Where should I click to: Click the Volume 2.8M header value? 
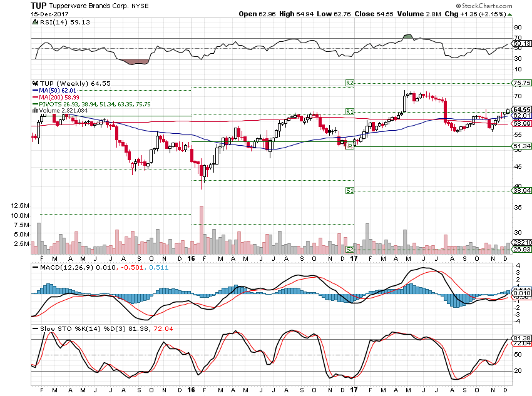pyautogui.click(x=419, y=14)
